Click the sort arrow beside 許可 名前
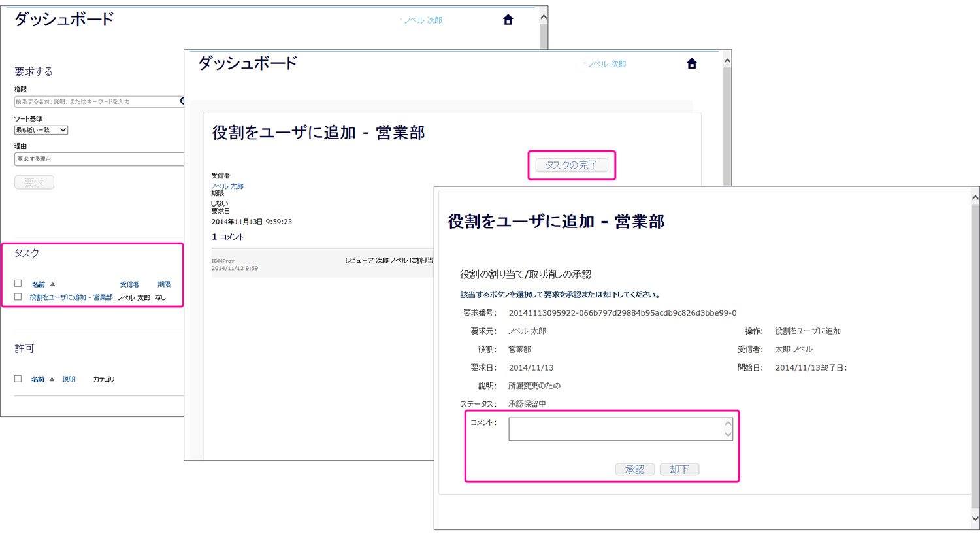This screenshot has width=980, height=536. click(x=52, y=379)
